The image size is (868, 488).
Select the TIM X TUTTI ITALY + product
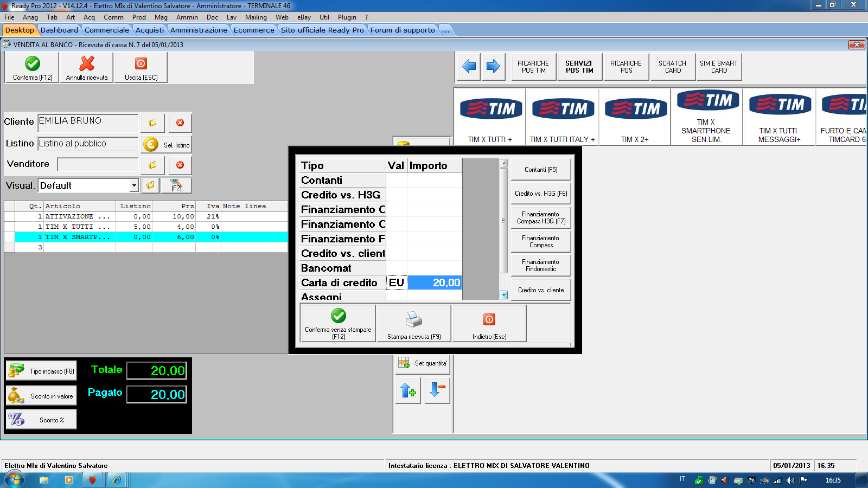coord(562,117)
